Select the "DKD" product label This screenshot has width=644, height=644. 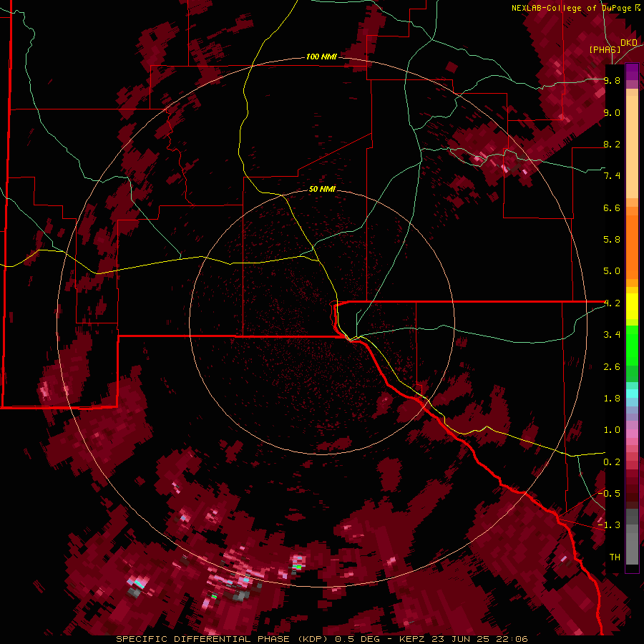[629, 43]
